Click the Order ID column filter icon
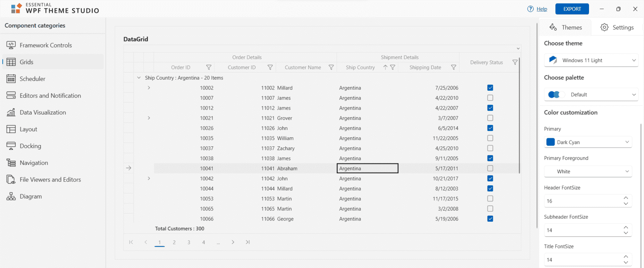Viewport: 644px width, 268px height. (x=208, y=68)
